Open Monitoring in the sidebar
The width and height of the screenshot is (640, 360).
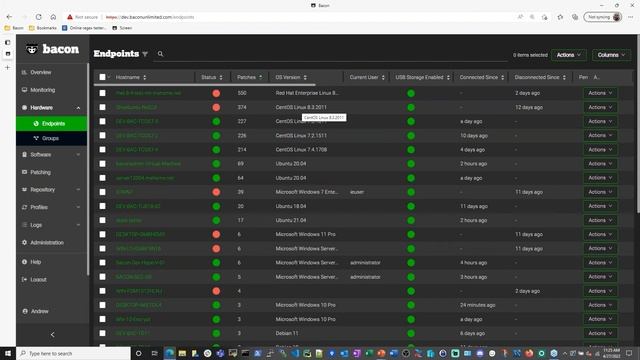pyautogui.click(x=38, y=90)
